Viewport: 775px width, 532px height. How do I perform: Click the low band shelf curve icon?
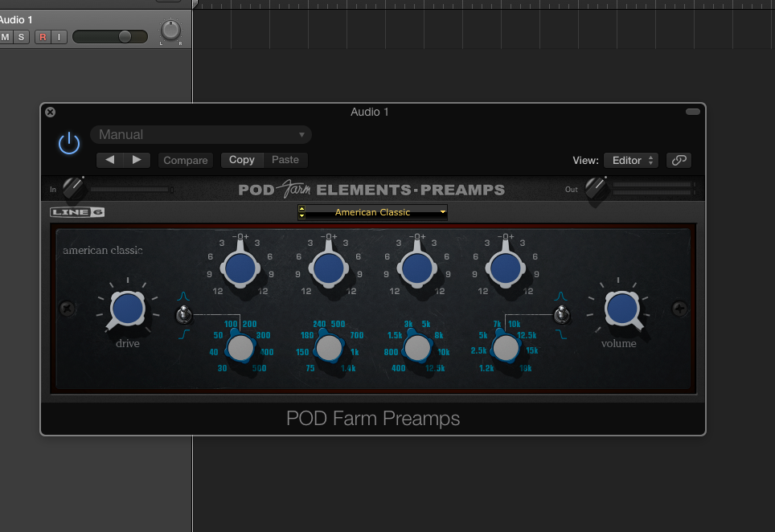(184, 334)
